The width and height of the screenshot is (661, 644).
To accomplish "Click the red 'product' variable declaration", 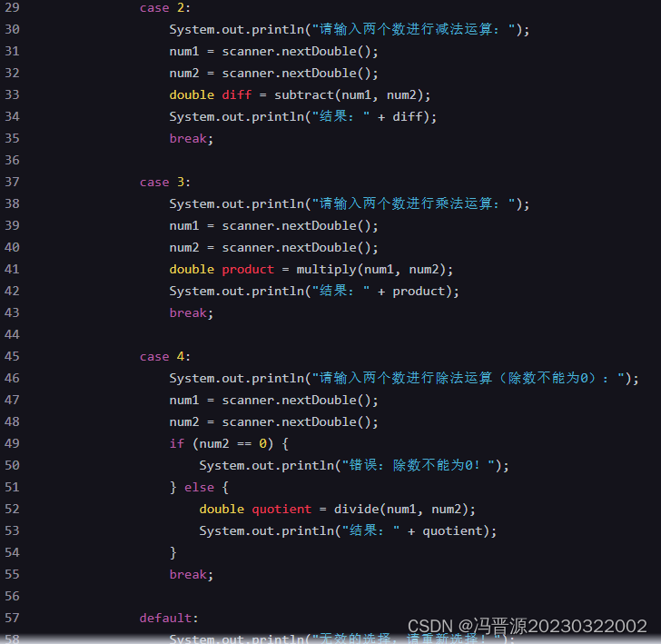I will [248, 270].
